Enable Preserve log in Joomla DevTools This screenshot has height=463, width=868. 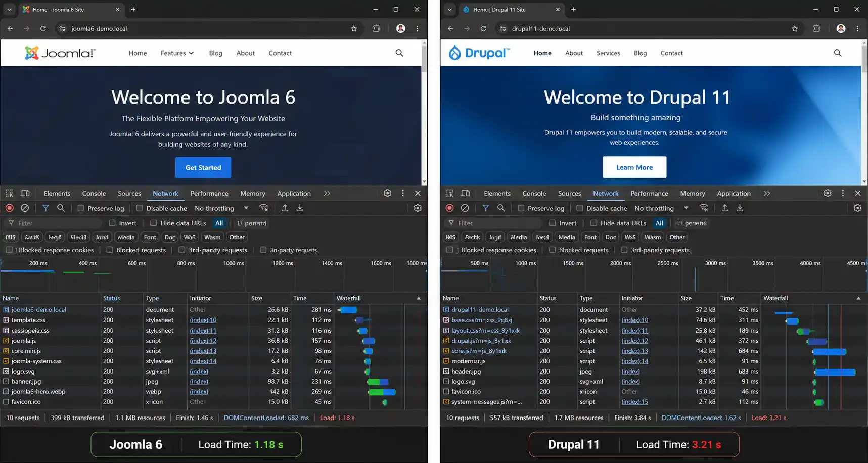point(81,208)
